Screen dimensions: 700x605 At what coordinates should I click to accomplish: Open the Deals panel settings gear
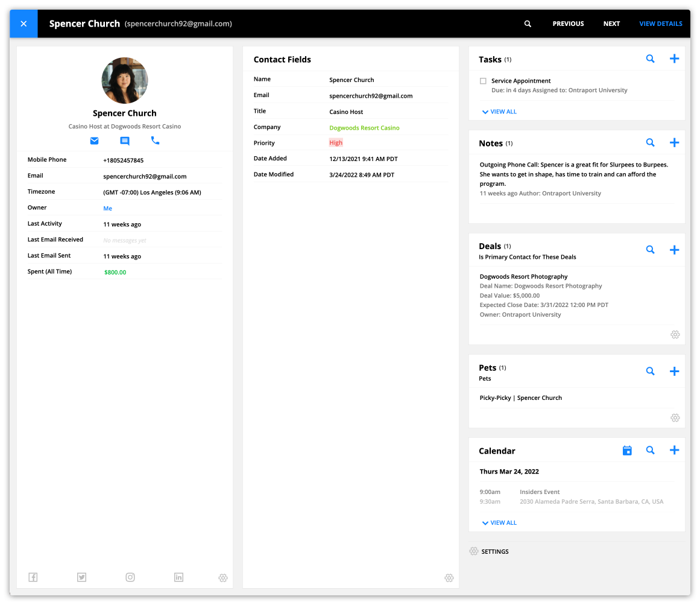coord(675,334)
